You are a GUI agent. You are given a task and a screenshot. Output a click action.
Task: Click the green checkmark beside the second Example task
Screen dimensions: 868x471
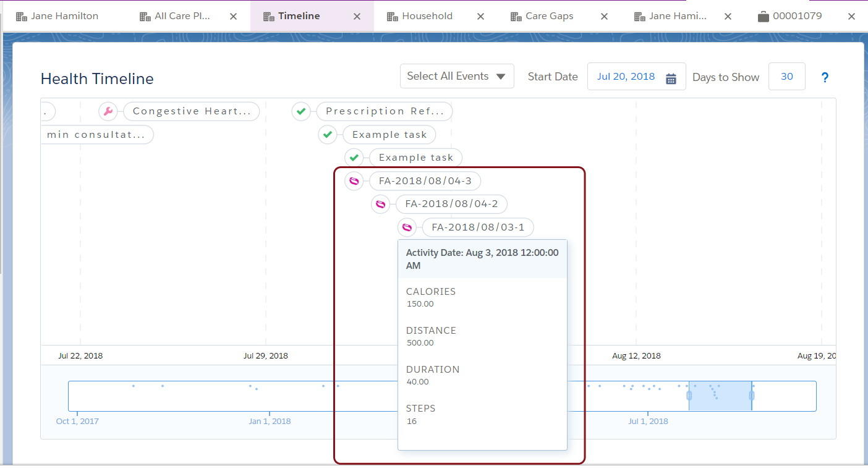354,157
